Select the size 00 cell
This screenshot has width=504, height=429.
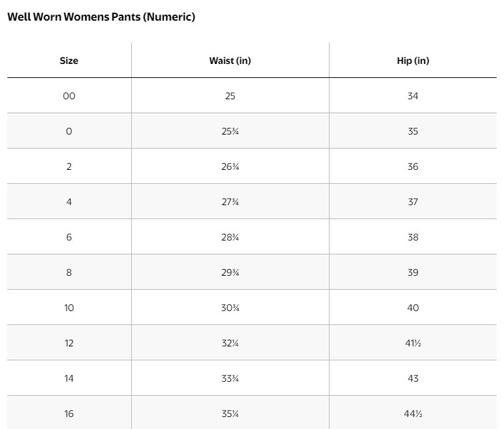[x=69, y=96]
